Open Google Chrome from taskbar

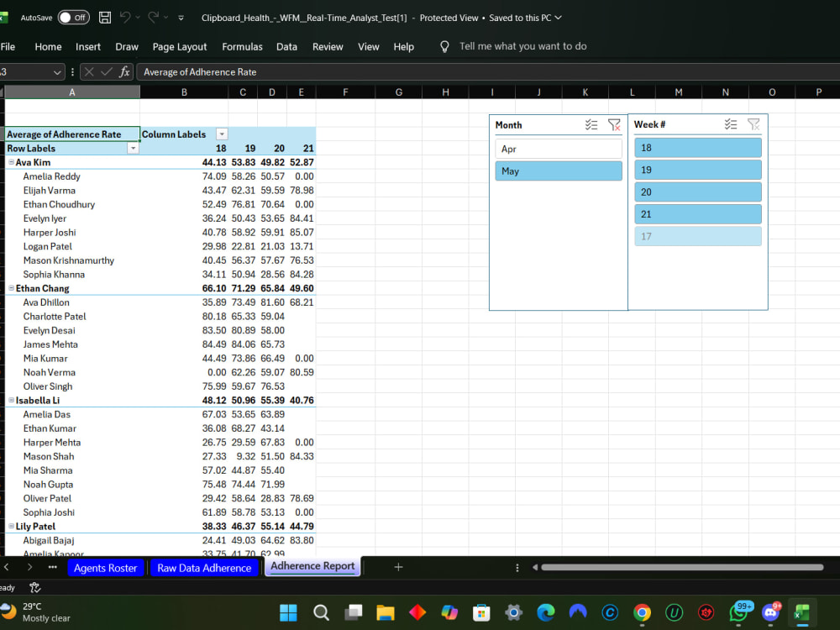[642, 612]
